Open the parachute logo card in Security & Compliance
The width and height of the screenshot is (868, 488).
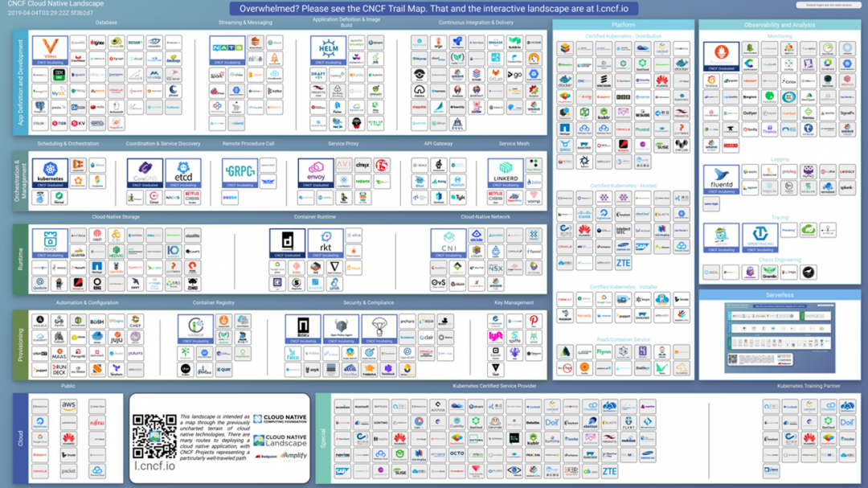379,329
